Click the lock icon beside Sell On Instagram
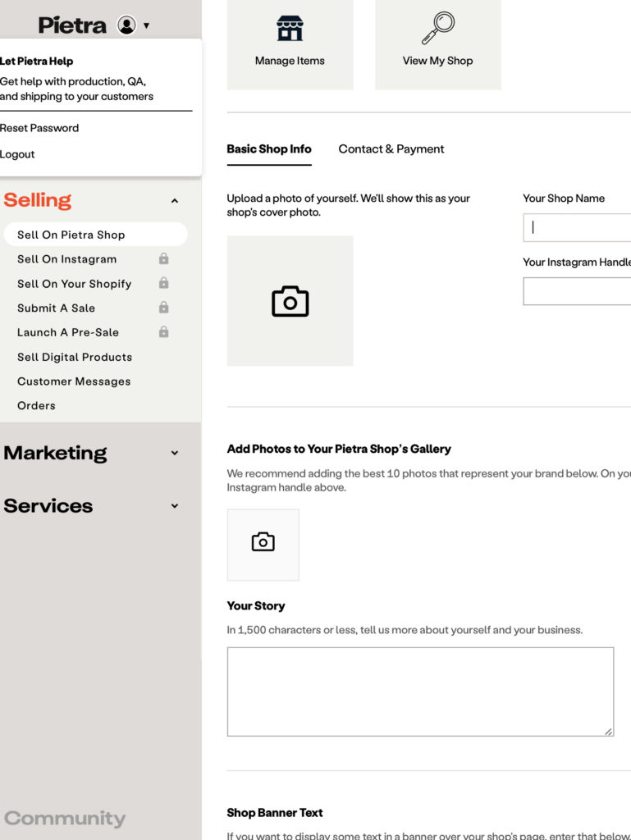Screen dimensions: 631x840 coord(164,258)
